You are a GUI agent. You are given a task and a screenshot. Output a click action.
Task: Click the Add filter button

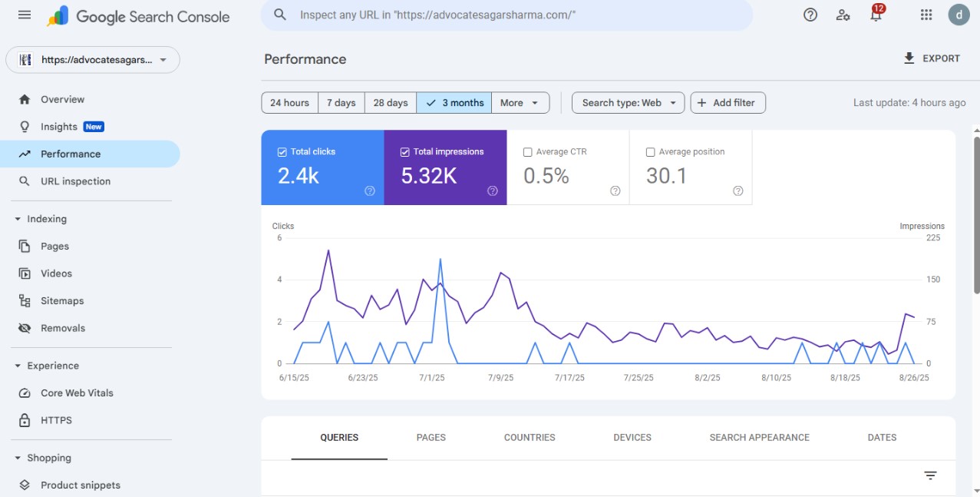click(x=727, y=102)
